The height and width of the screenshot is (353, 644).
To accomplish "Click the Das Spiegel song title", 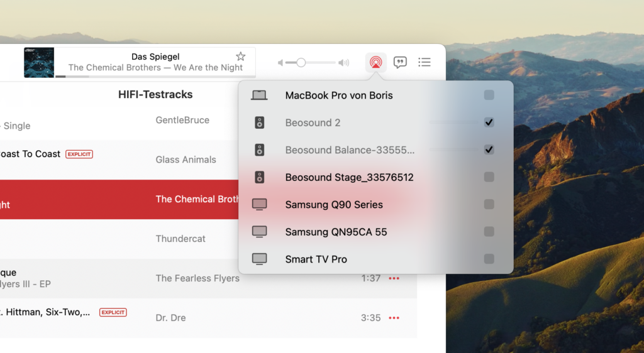I will click(155, 57).
